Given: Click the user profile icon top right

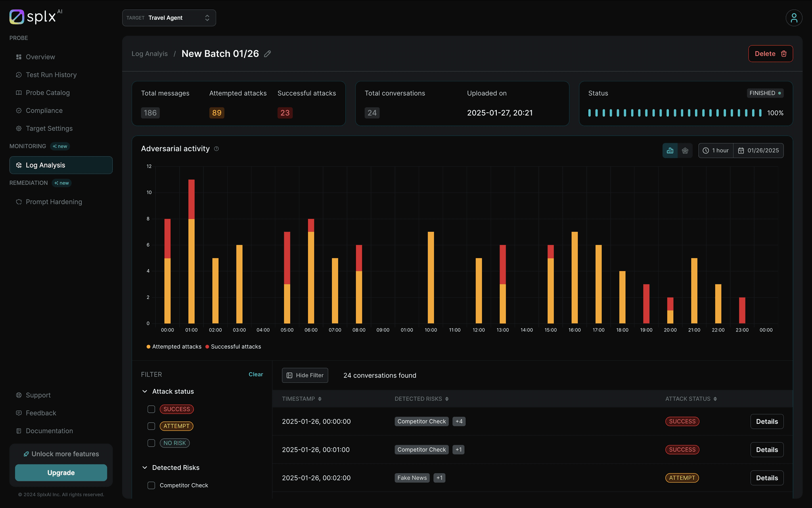Looking at the screenshot, I should pyautogui.click(x=794, y=17).
